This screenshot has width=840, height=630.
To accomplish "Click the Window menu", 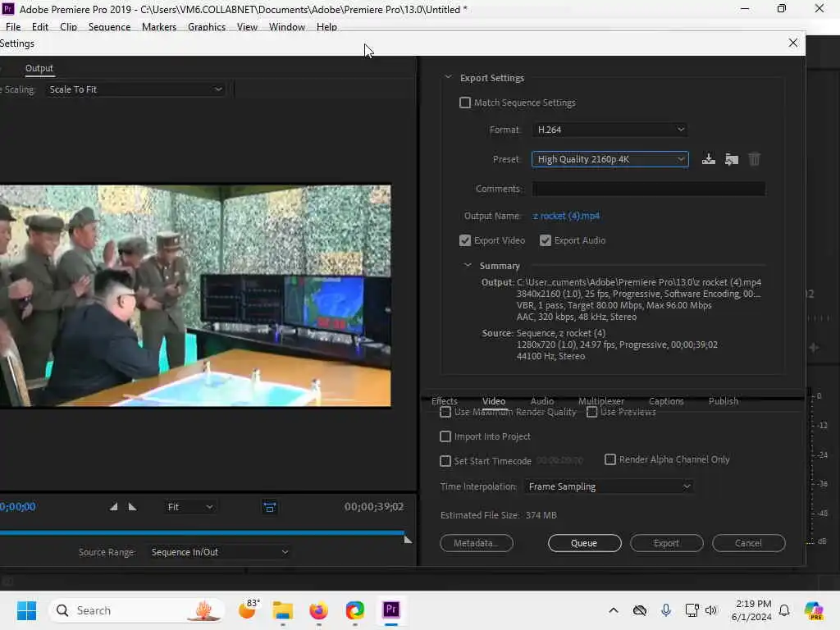I will [x=286, y=27].
